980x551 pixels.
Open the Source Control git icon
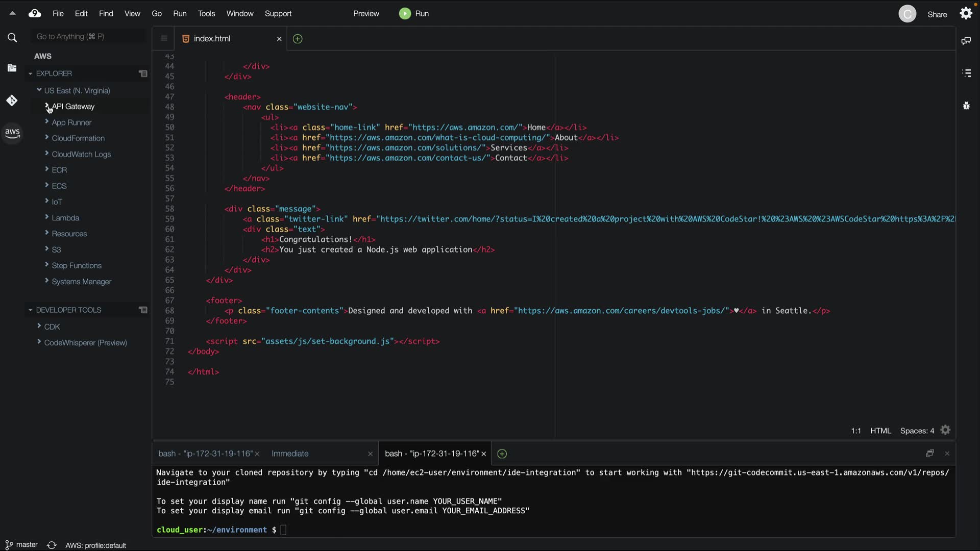(x=12, y=101)
